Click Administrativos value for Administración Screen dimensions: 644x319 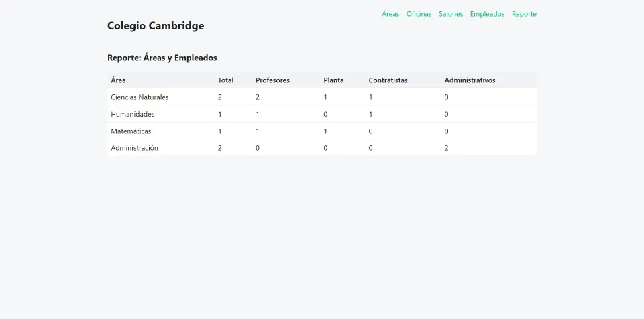click(447, 148)
